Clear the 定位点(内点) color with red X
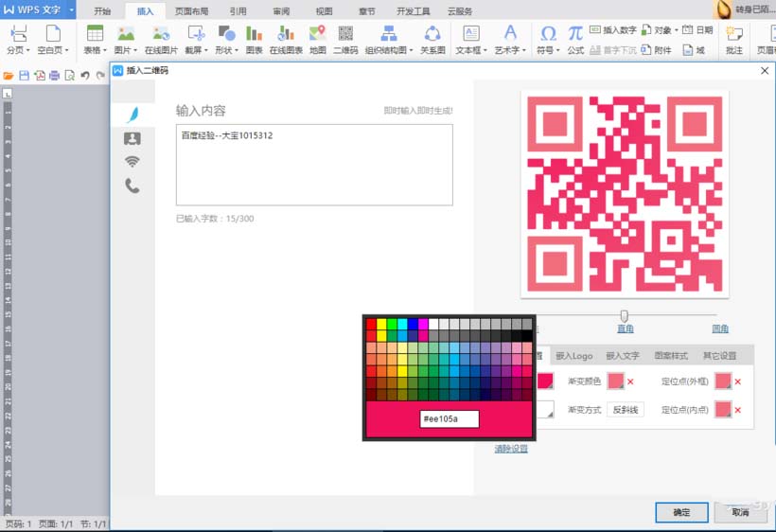Screen dimensions: 776x532 click(x=737, y=410)
